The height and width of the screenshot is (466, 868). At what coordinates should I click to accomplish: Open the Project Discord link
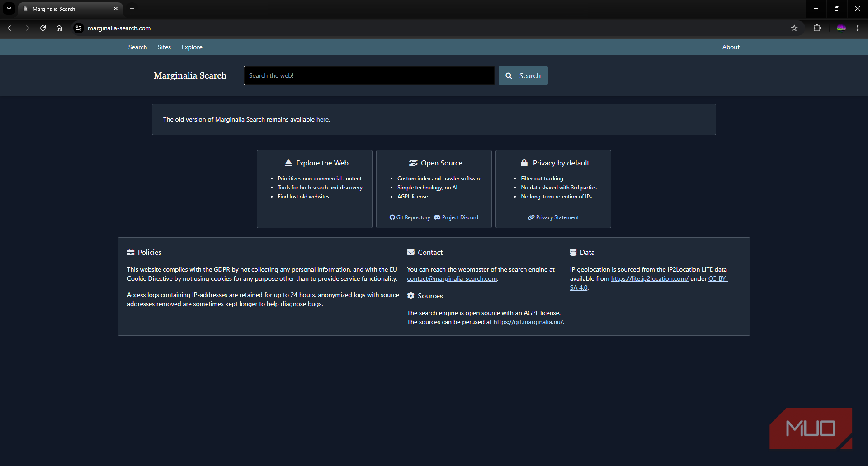click(x=456, y=217)
